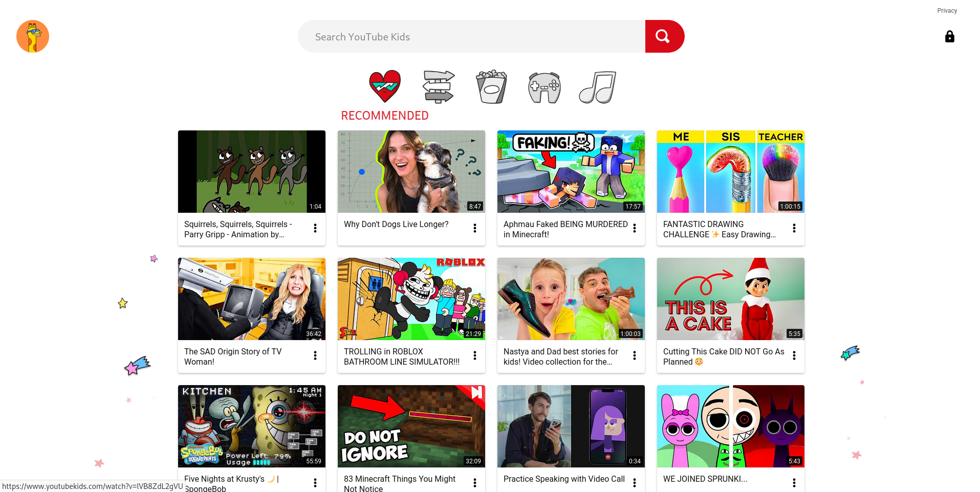
Task: Open title 'Why Don't Dogs Live Longer?'
Action: pyautogui.click(x=396, y=224)
